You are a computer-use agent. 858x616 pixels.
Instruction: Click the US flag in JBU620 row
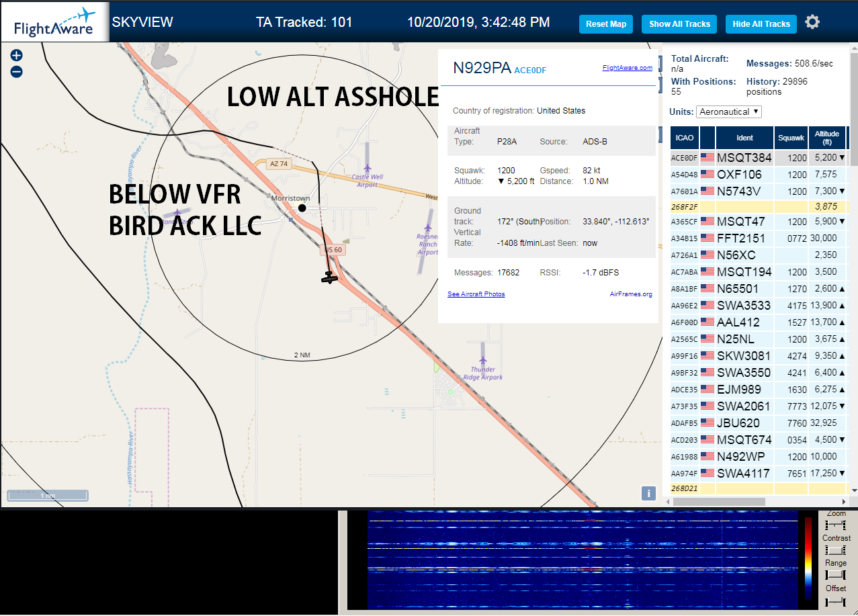[x=707, y=423]
